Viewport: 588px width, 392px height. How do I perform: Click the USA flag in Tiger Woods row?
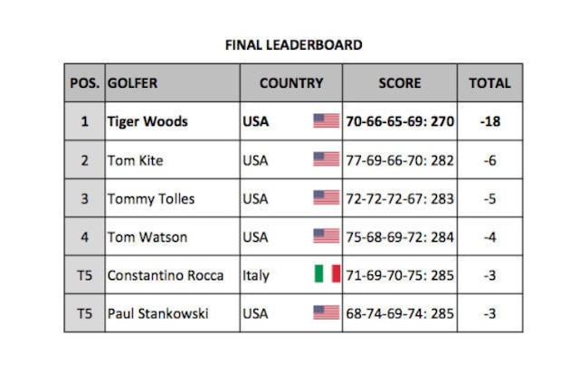tap(327, 120)
